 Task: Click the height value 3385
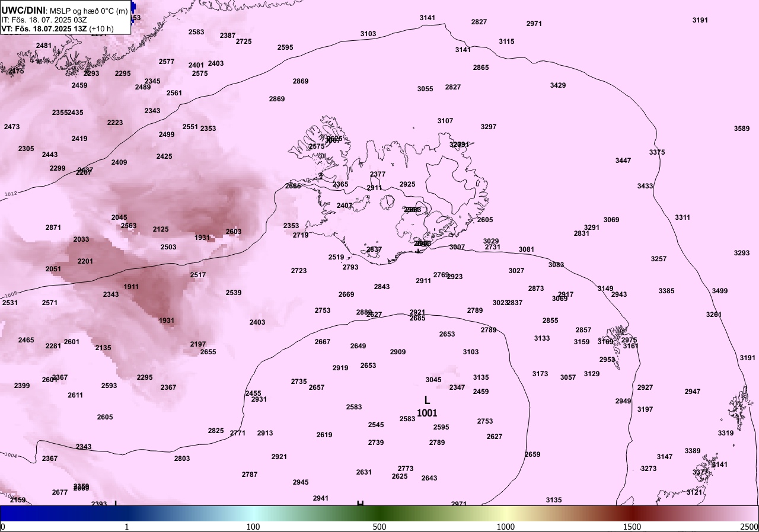point(666,291)
